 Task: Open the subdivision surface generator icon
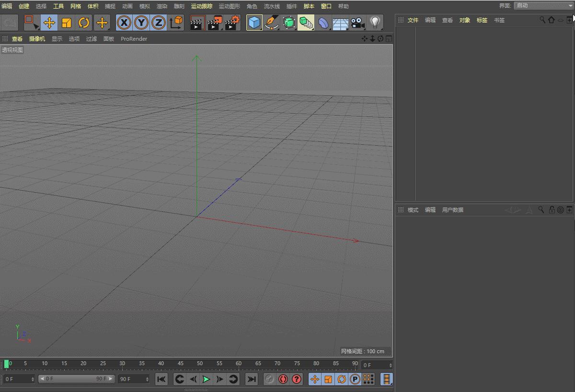click(x=289, y=23)
